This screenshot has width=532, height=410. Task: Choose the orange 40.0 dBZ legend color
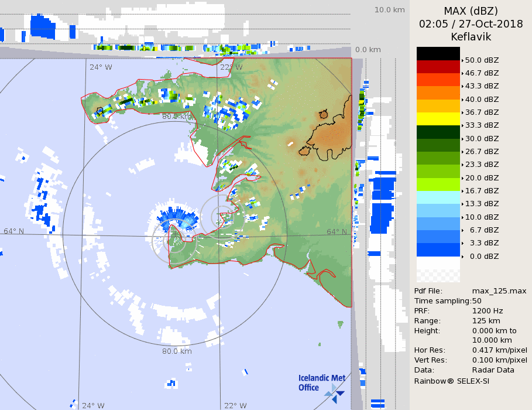tap(438, 93)
